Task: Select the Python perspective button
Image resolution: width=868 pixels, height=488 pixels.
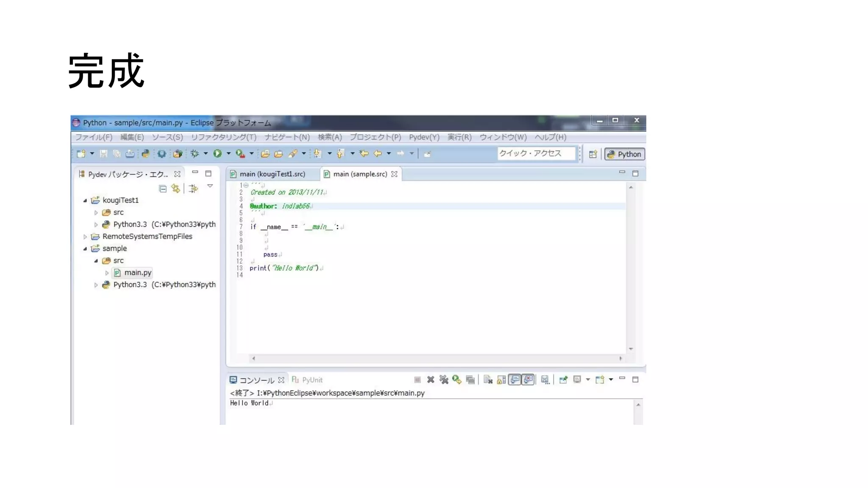Action: coord(625,154)
